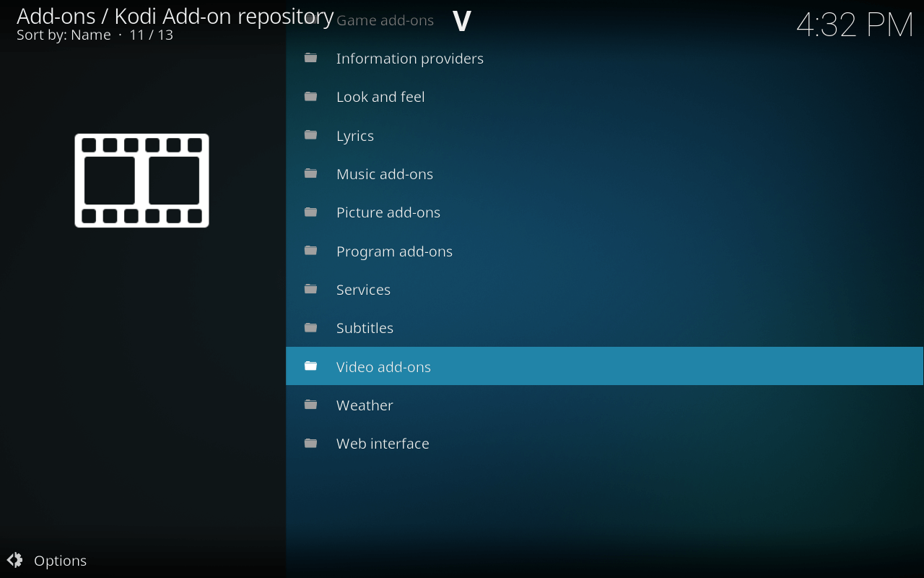
Task: Click the folder icon beside Web interface
Action: (311, 443)
